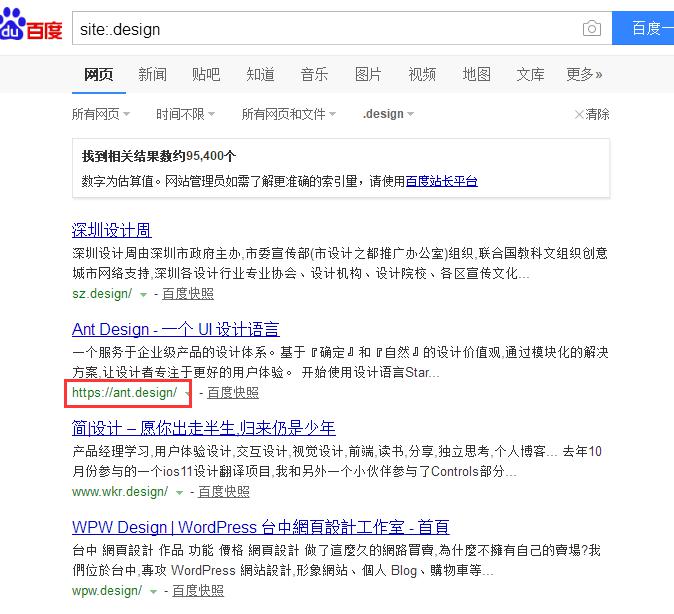This screenshot has height=614, width=674.
Task: Open the WPW Design WordPress result title
Action: coord(261,527)
